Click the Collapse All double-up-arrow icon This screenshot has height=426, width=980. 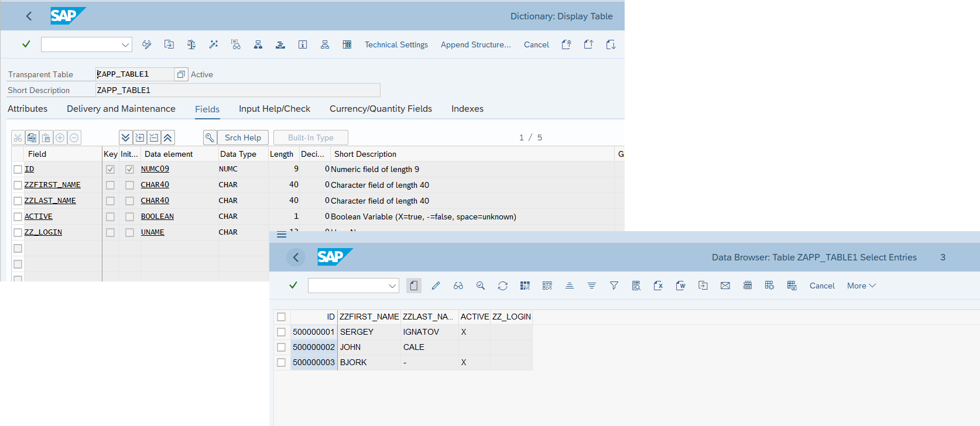pyautogui.click(x=168, y=138)
